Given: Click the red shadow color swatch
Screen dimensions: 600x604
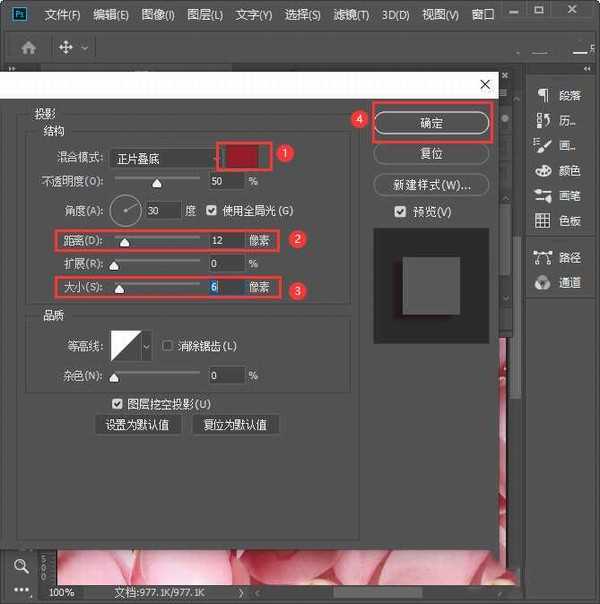Looking at the screenshot, I should pyautogui.click(x=245, y=155).
